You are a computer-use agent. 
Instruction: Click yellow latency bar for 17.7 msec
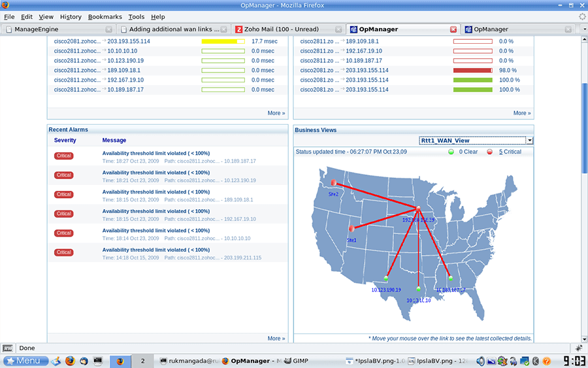[x=223, y=41]
